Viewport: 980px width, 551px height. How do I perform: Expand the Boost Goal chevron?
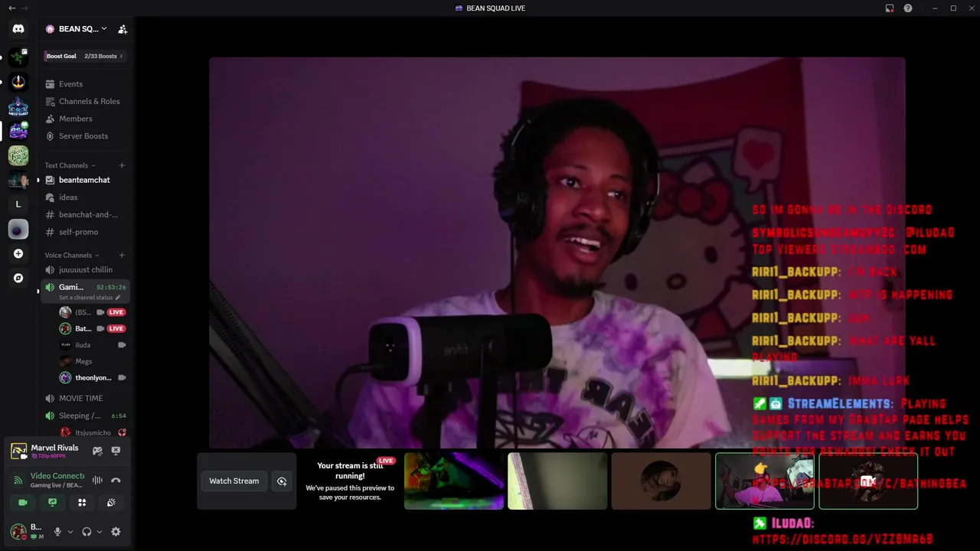coord(121,56)
